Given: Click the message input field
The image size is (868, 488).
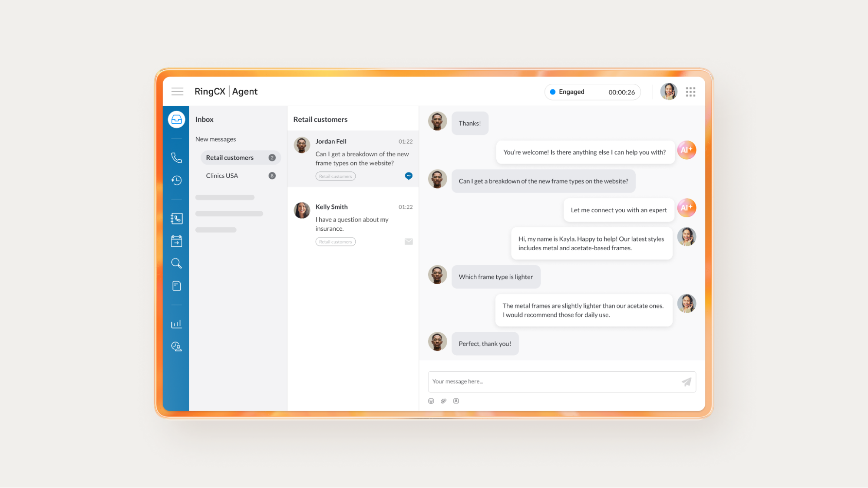Looking at the screenshot, I should click(551, 382).
